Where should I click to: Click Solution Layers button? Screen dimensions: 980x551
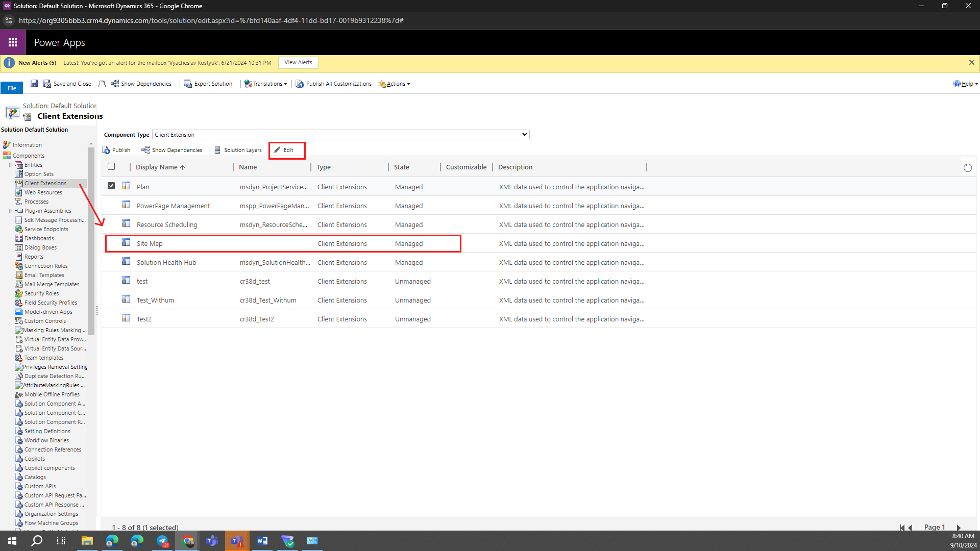[237, 150]
